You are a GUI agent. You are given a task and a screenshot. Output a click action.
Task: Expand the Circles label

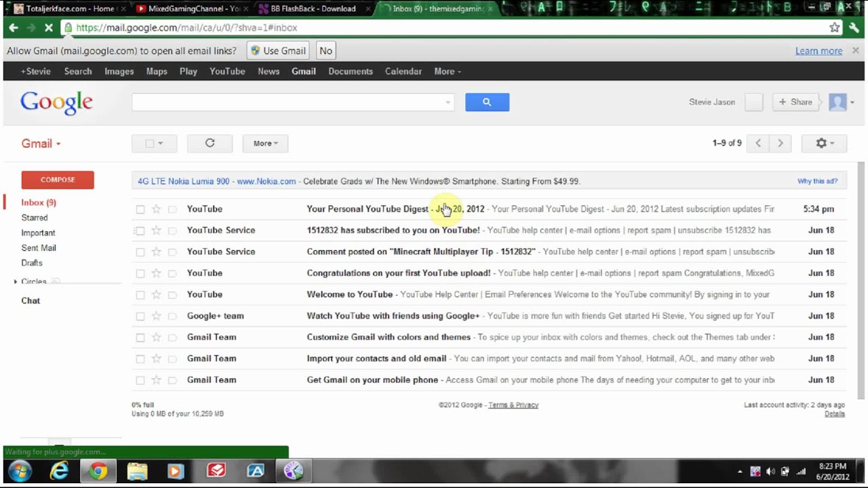pos(16,281)
